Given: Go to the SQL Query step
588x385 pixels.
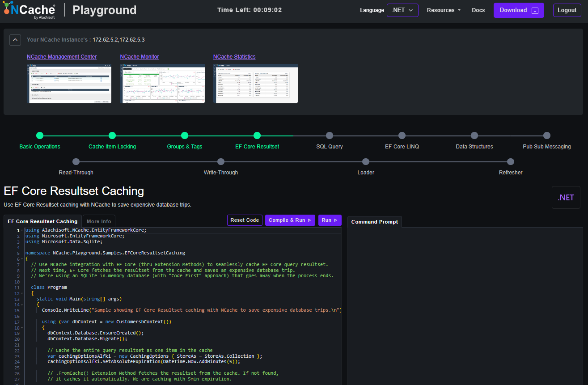Looking at the screenshot, I should pos(330,135).
